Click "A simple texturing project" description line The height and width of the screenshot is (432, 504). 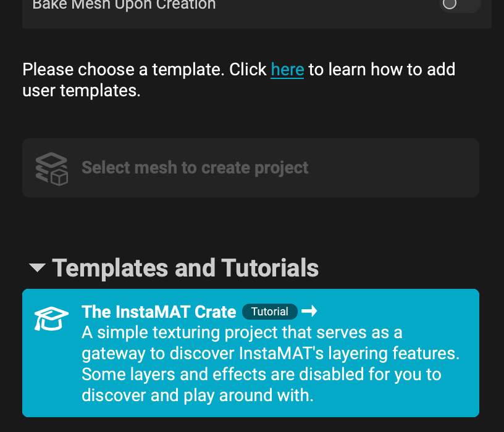click(x=241, y=333)
